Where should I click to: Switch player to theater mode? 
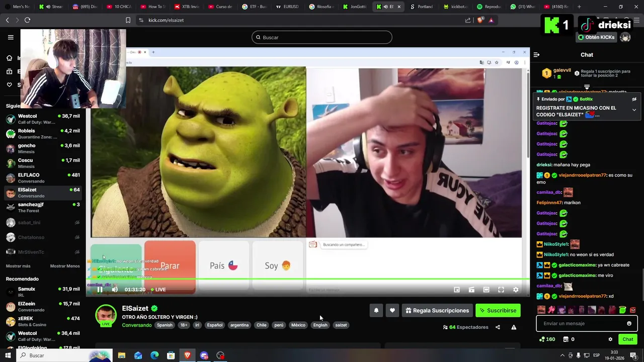(x=486, y=290)
